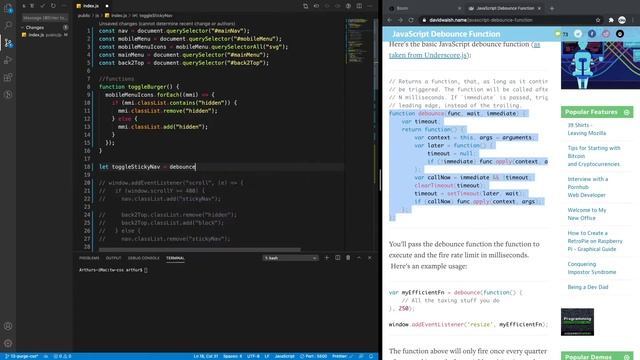This screenshot has width=640, height=360.
Task: Maximize the terminal panel with caret icon
Action: 359,258
